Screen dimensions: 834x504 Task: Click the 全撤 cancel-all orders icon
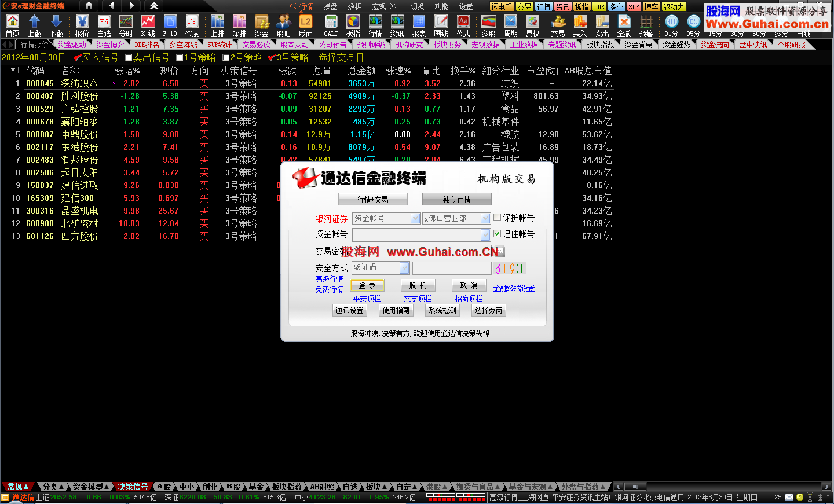click(624, 26)
